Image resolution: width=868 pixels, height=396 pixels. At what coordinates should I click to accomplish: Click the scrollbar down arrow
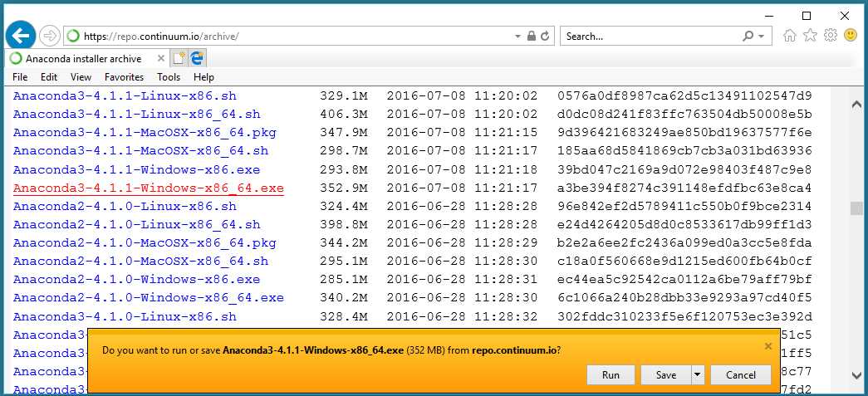(x=856, y=376)
